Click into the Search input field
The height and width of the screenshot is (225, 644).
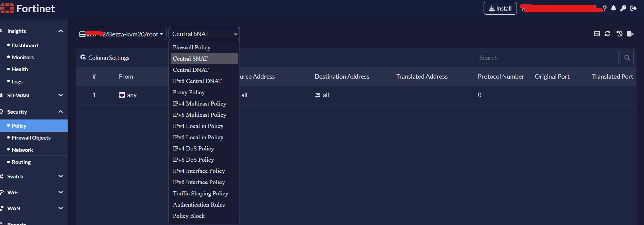pos(547,58)
